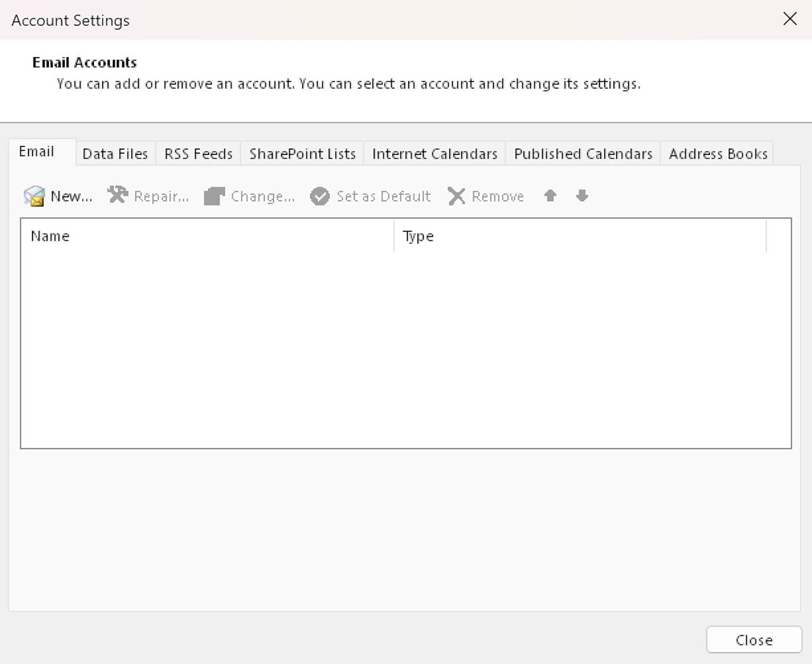Viewport: 812px width, 664px height.
Task: Click inside the empty account list area
Action: pos(406,349)
